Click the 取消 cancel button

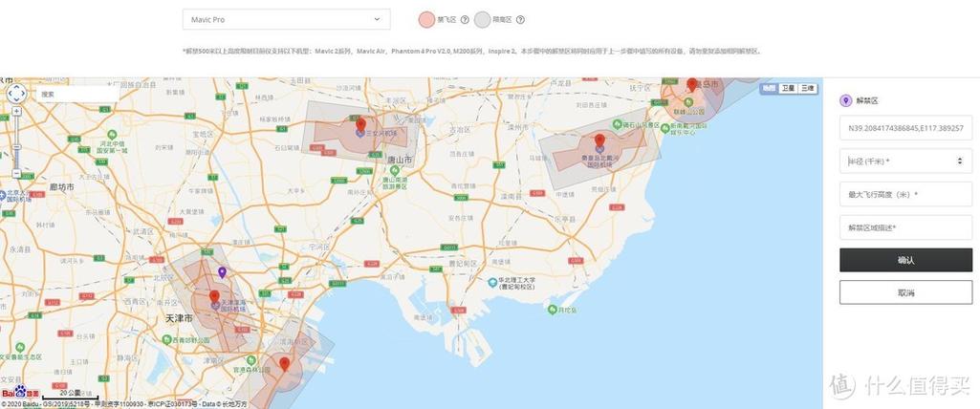(x=905, y=292)
